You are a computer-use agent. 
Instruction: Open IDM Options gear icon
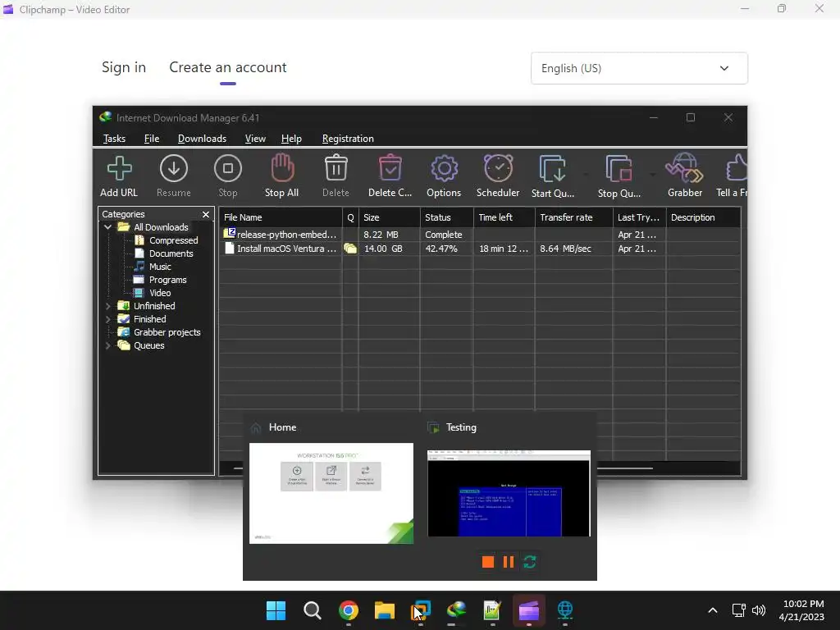point(444,176)
